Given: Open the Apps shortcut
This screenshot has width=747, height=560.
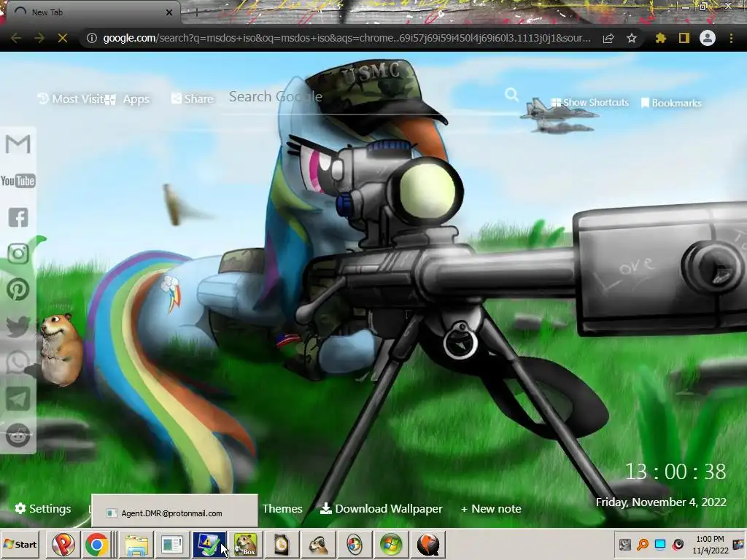Looking at the screenshot, I should [x=128, y=99].
